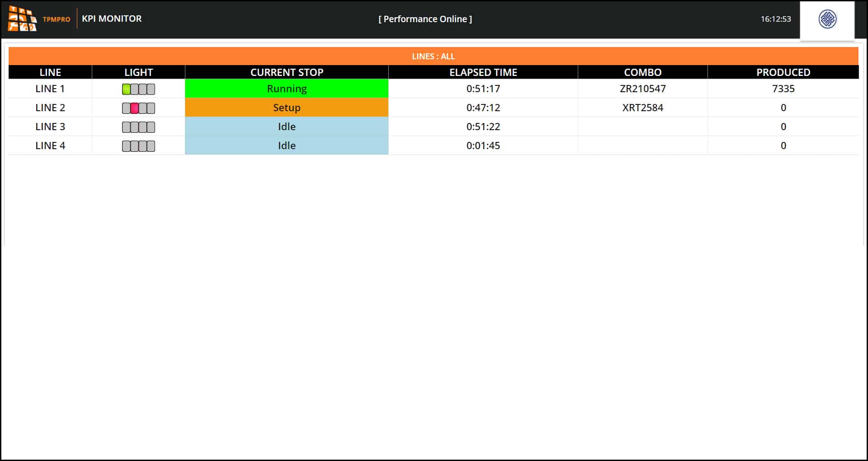Screen dimensions: 868x461
Task: Click LINE 1 green light indicator
Action: (x=126, y=89)
